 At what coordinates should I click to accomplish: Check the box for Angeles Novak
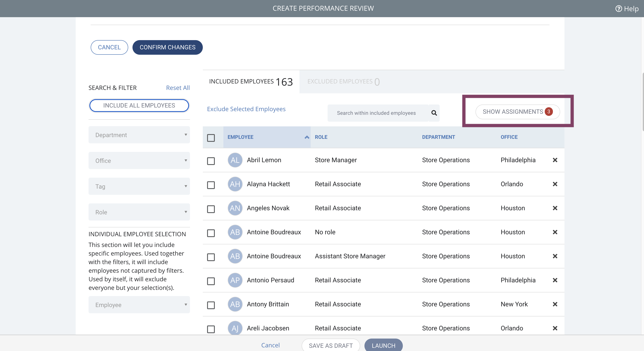pos(211,209)
